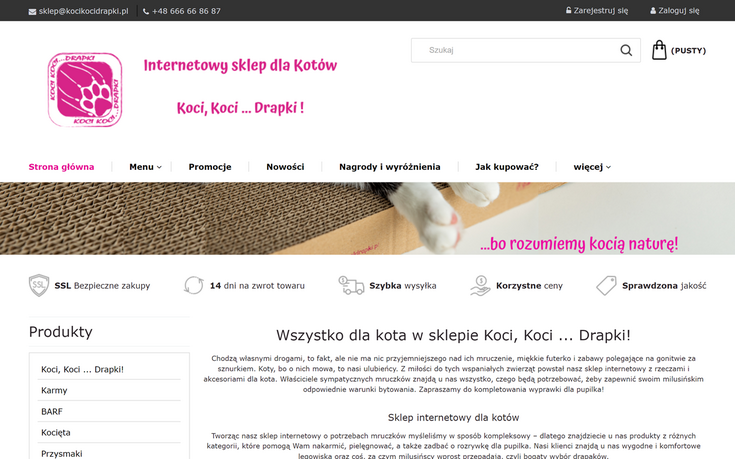735x459 pixels.
Task: Click the fast shipping truck icon
Action: point(351,285)
